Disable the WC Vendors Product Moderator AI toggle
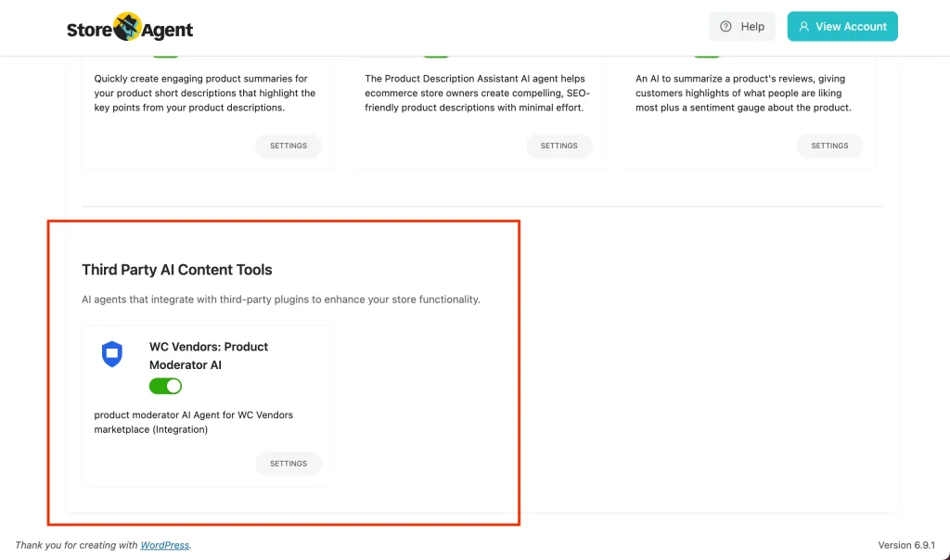 click(x=165, y=386)
